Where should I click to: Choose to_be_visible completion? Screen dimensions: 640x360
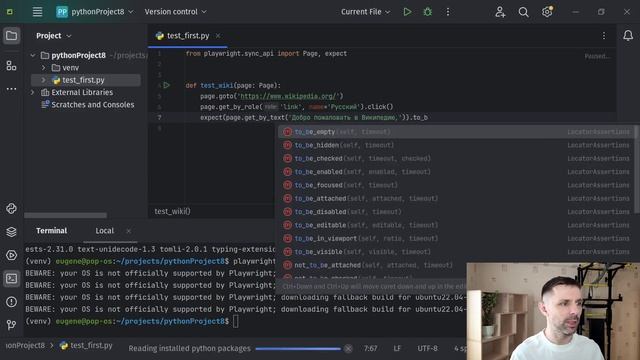tap(456, 252)
